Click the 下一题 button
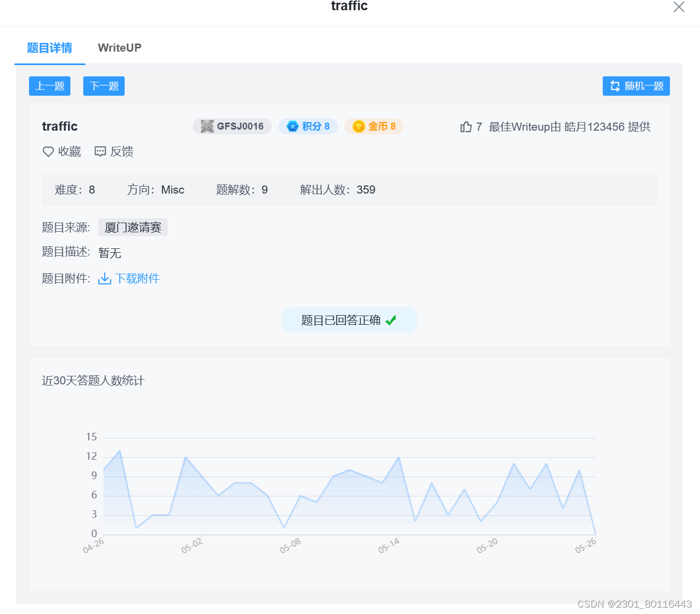Viewport: 700px width, 614px height. 104,86
